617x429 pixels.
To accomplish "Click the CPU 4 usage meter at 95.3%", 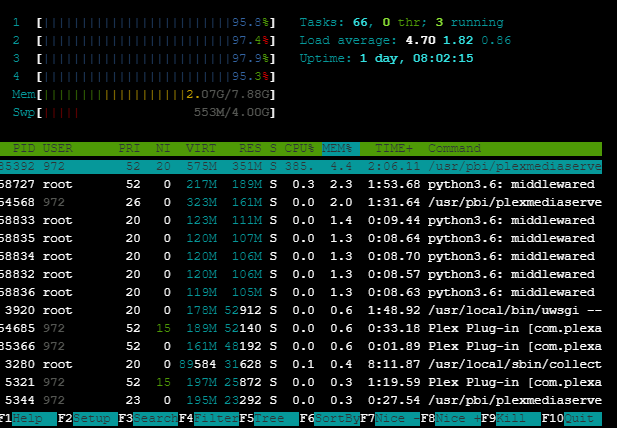I will (156, 76).
